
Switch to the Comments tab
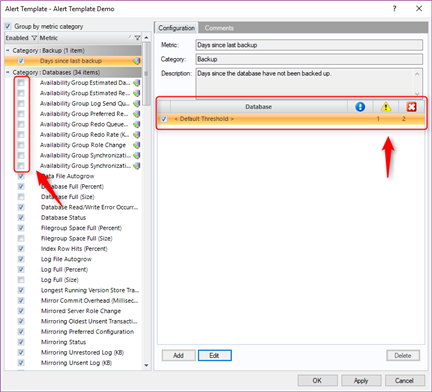click(x=219, y=28)
